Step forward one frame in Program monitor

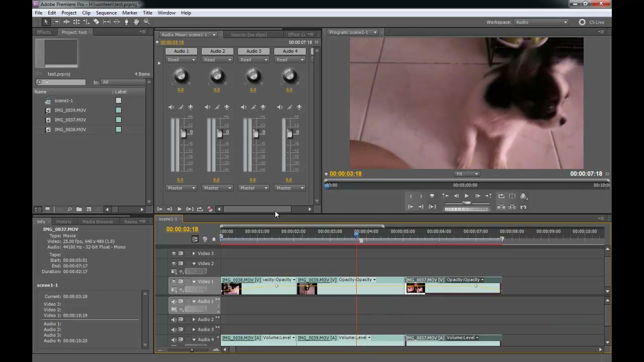point(477,196)
